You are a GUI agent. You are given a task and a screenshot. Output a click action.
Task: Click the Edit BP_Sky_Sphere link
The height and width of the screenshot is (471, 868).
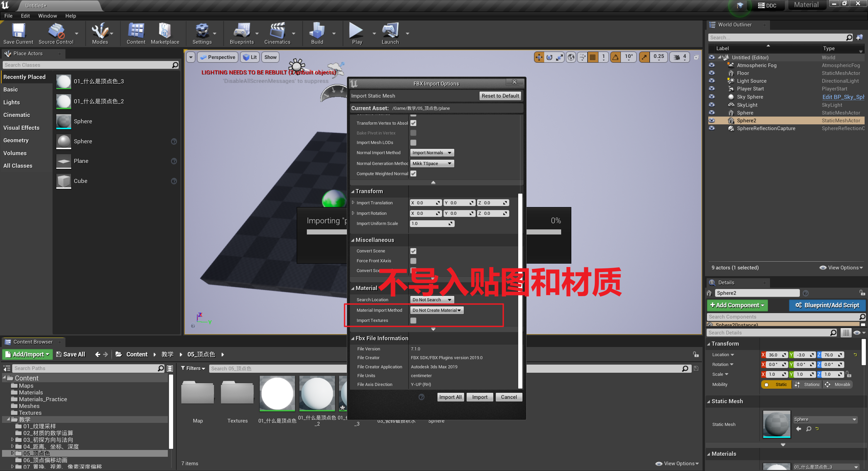(x=843, y=97)
